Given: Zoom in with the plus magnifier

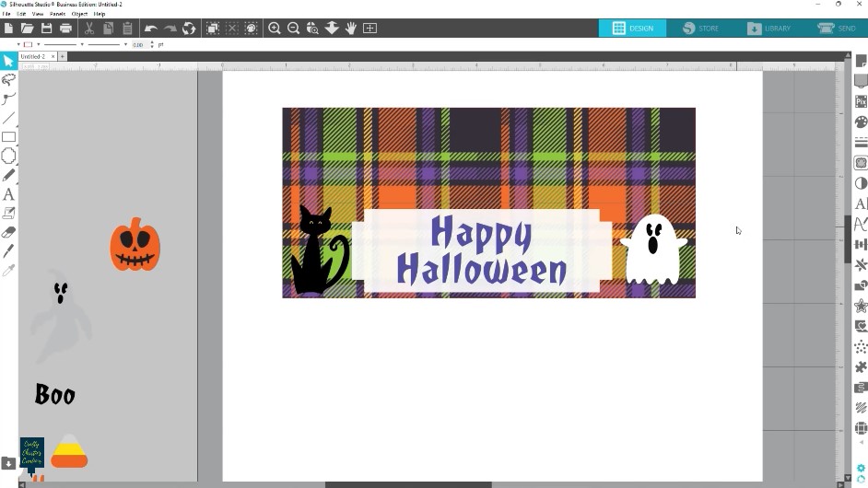Looking at the screenshot, I should (x=274, y=29).
